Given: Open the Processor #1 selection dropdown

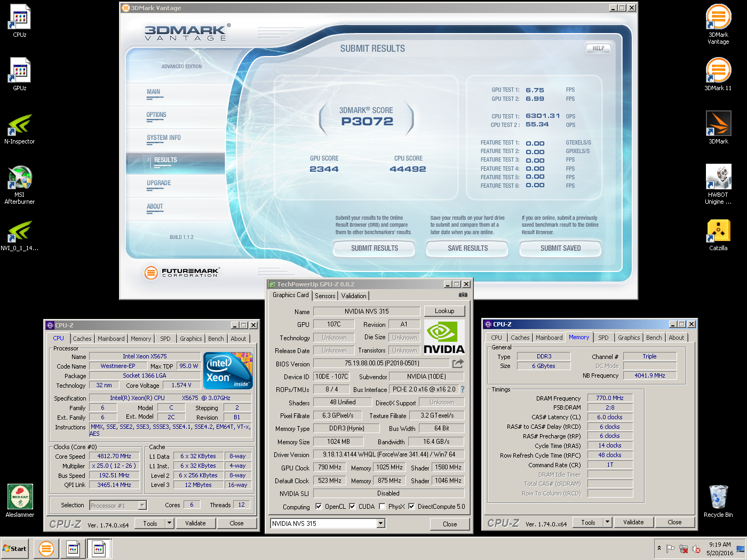Looking at the screenshot, I should tap(142, 505).
